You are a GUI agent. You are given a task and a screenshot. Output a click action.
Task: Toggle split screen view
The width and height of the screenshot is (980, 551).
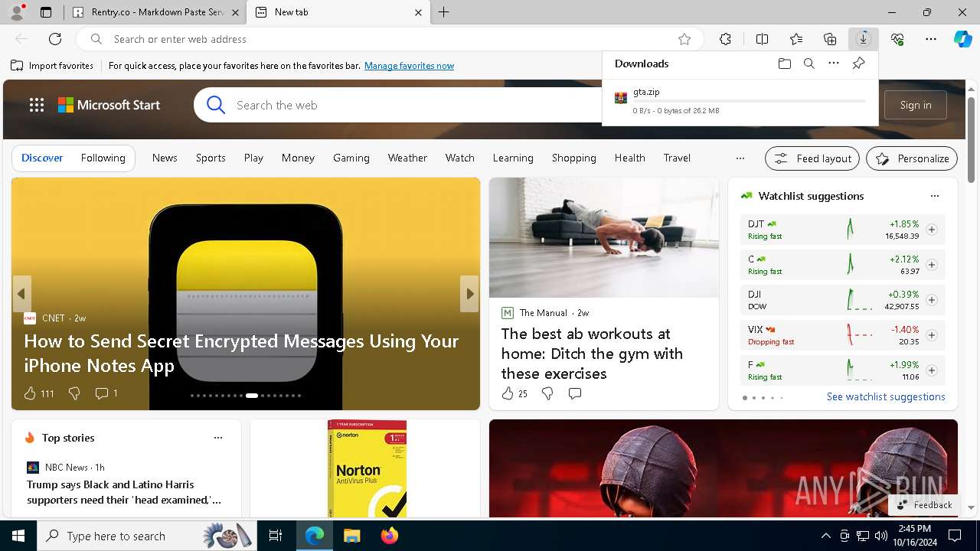[x=762, y=39]
